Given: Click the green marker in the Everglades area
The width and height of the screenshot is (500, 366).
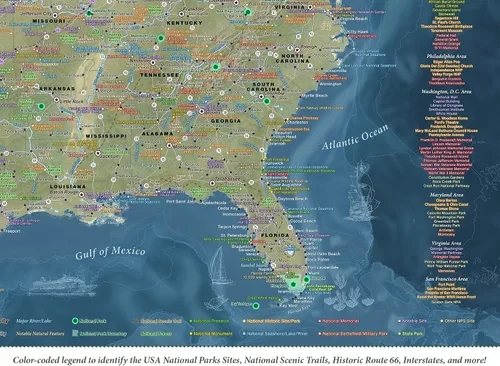Looking at the screenshot, I should click(293, 284).
